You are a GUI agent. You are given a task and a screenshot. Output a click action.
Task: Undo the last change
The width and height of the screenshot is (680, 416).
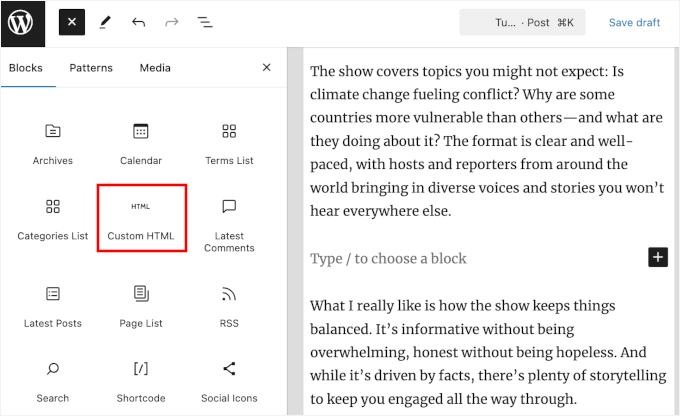coord(138,22)
